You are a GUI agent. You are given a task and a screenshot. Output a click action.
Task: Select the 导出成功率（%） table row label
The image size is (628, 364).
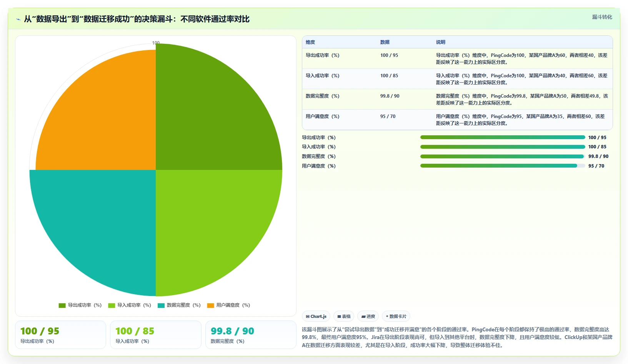point(323,55)
